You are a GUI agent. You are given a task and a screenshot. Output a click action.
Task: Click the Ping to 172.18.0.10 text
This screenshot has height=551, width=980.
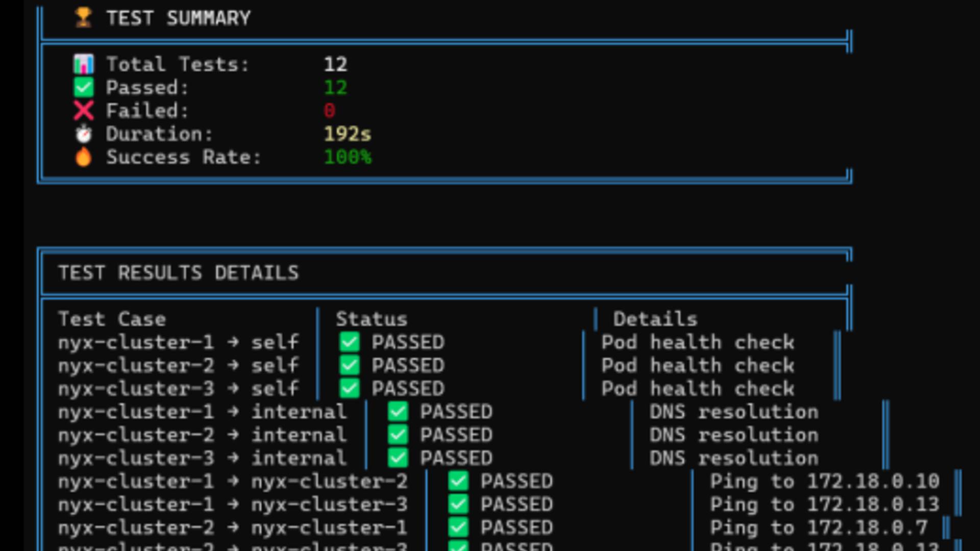[x=824, y=482]
